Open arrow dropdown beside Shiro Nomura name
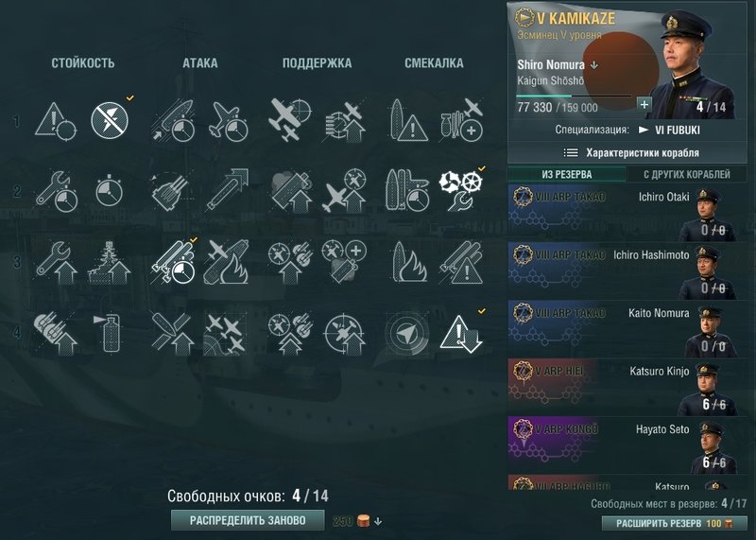The image size is (756, 540). coord(594,65)
